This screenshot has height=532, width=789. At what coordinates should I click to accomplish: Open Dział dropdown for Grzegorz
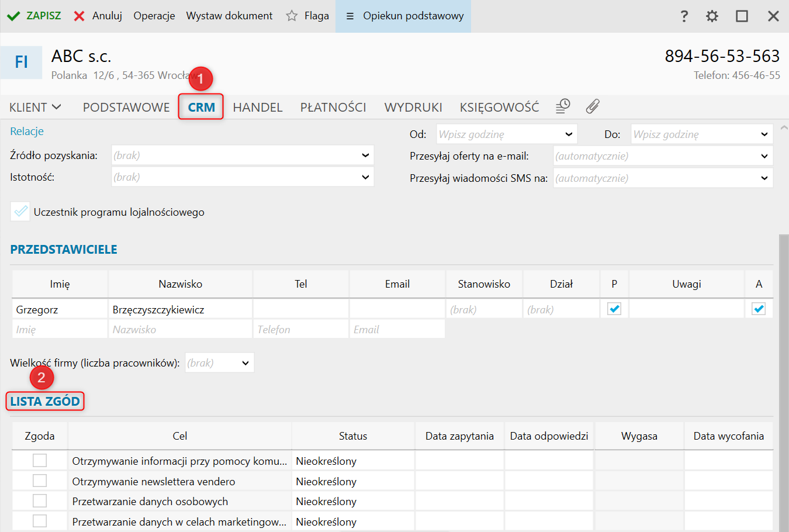coord(562,310)
